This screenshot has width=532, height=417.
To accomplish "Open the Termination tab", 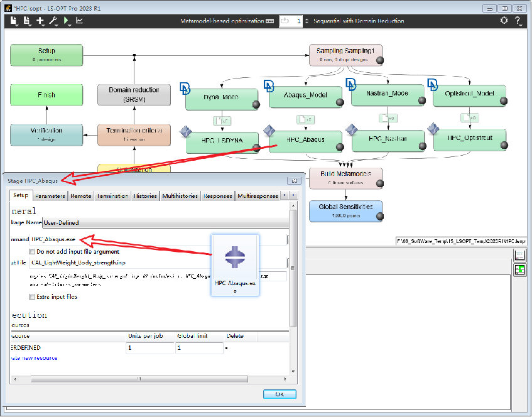I will click(112, 196).
